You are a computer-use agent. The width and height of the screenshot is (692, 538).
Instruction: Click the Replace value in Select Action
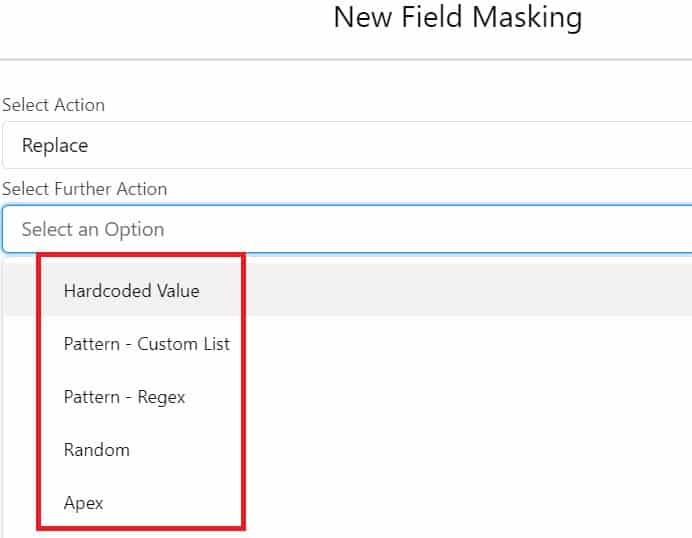click(x=55, y=145)
